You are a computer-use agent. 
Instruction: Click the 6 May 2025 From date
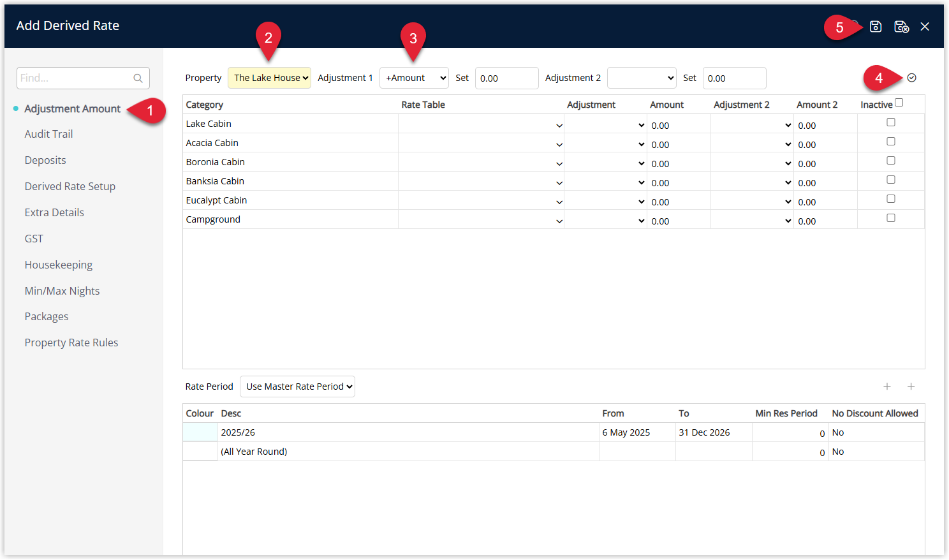click(626, 432)
